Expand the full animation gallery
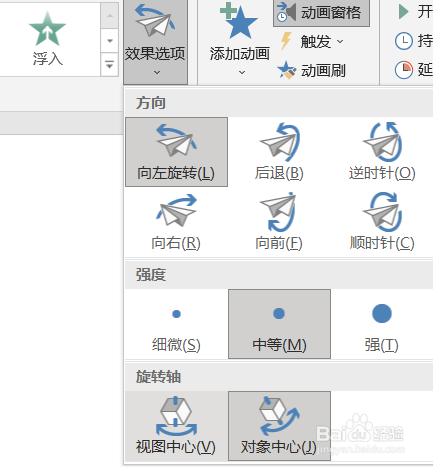Viewport: 433px width, 467px height. pyautogui.click(x=110, y=64)
